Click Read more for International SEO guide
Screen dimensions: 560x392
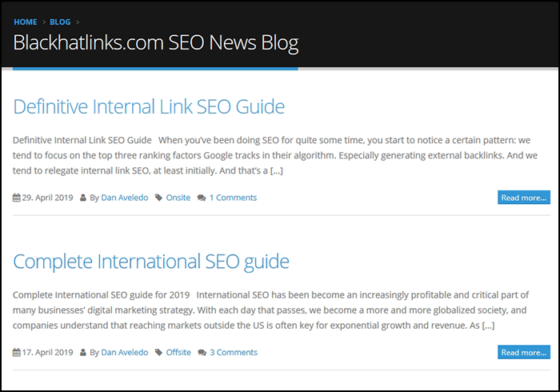pyautogui.click(x=524, y=352)
